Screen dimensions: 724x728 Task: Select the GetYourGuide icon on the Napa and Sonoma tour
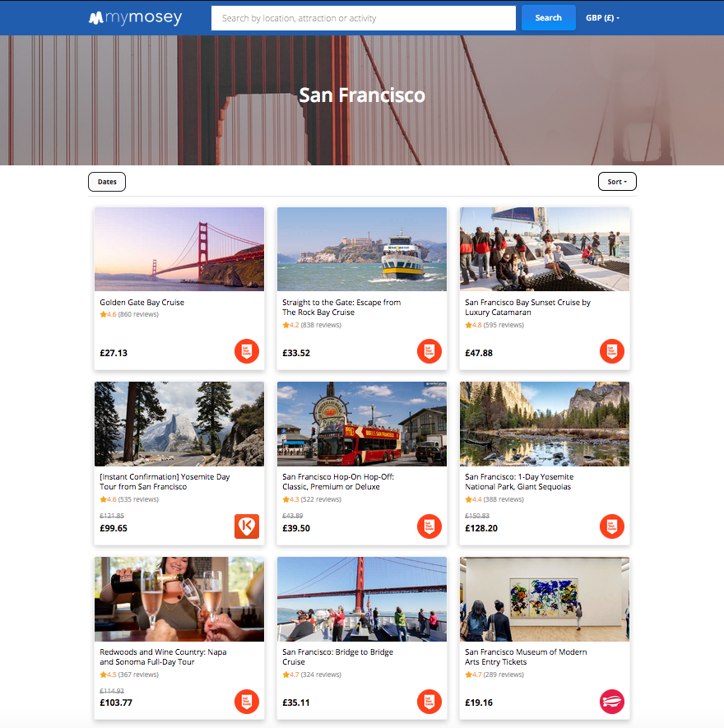tap(246, 702)
